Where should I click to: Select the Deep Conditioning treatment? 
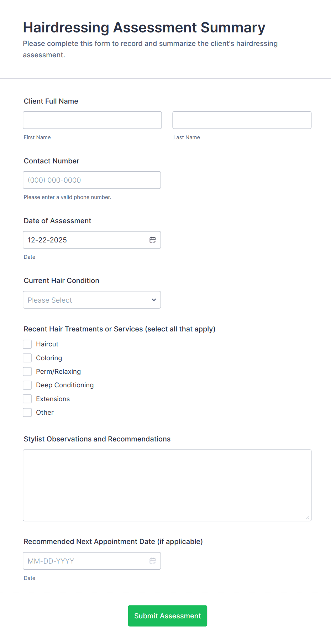coord(27,385)
